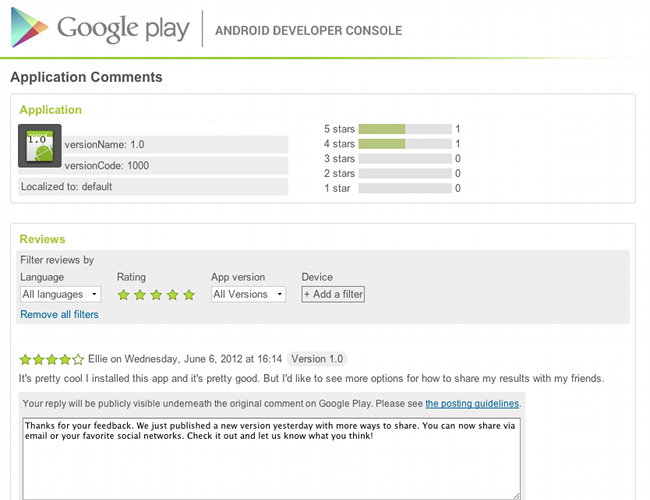This screenshot has height=500, width=650.
Task: Click the Version 1.0 badge on review
Action: [316, 359]
